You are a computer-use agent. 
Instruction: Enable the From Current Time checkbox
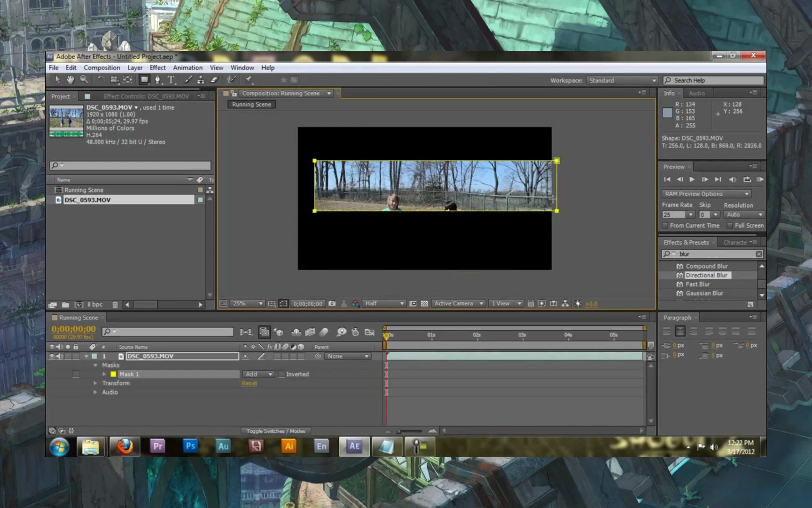665,226
